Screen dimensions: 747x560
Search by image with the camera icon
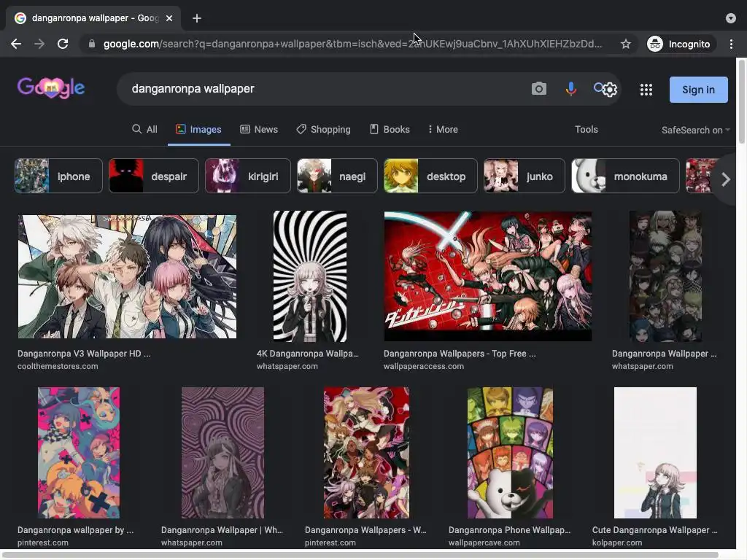pyautogui.click(x=539, y=88)
